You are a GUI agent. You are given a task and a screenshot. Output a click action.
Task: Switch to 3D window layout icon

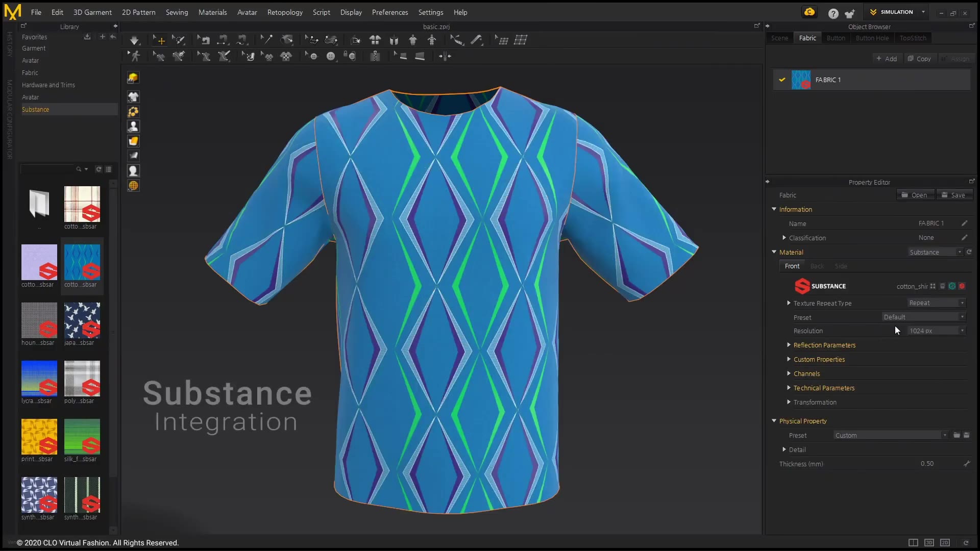pos(929,542)
